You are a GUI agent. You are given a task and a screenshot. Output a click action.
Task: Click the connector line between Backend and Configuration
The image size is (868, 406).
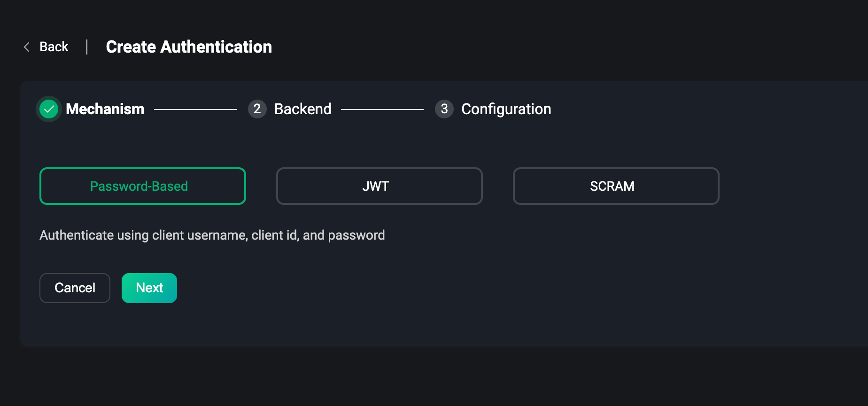(x=382, y=109)
